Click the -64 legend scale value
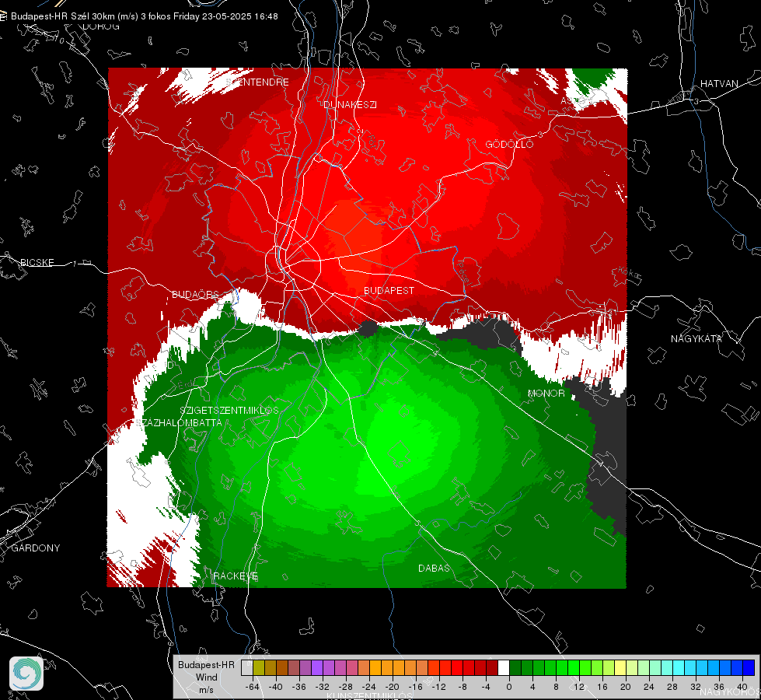This screenshot has height=700, width=761. click(x=252, y=687)
